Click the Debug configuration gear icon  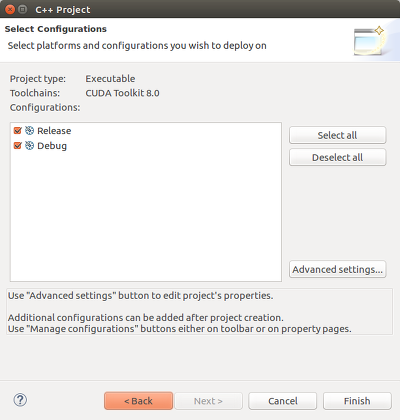coord(29,146)
